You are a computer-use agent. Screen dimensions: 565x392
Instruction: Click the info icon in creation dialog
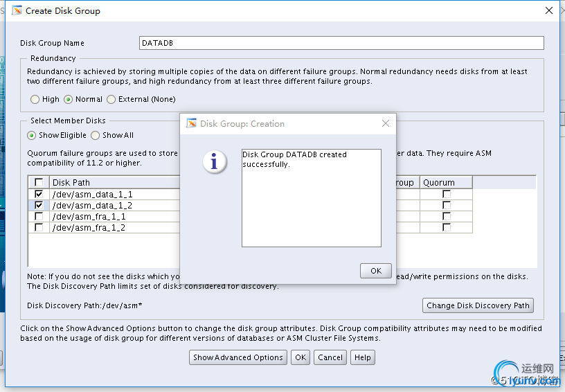[214, 162]
